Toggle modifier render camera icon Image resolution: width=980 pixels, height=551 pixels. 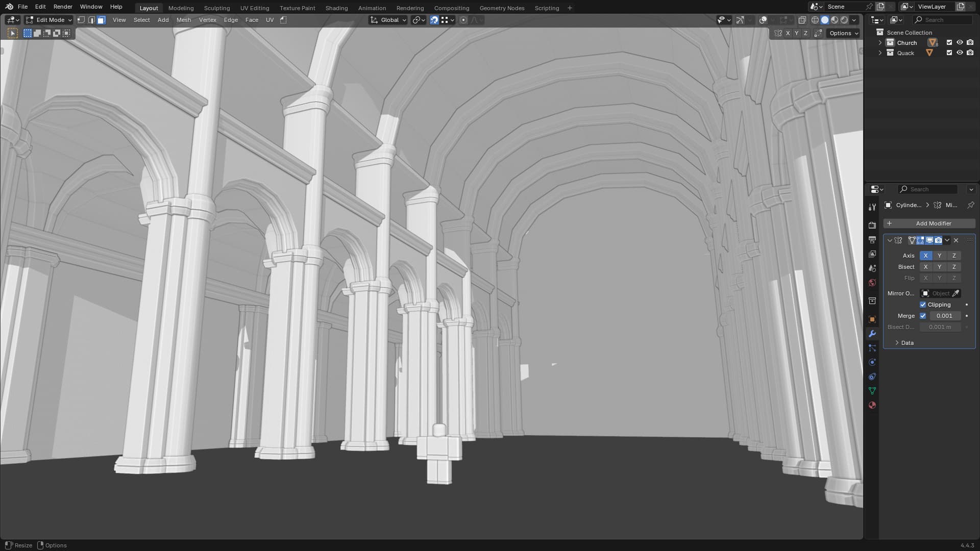click(x=938, y=240)
